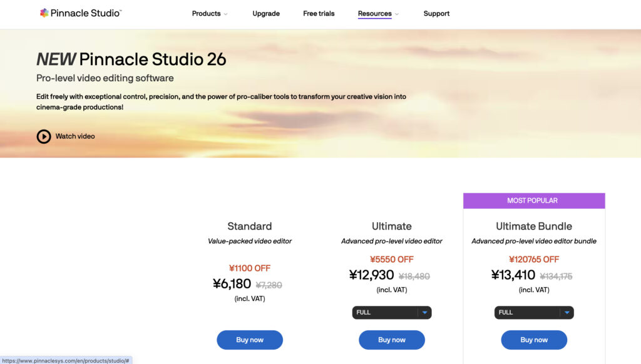Go to the Upgrade page
The height and width of the screenshot is (364, 641).
pyautogui.click(x=266, y=14)
